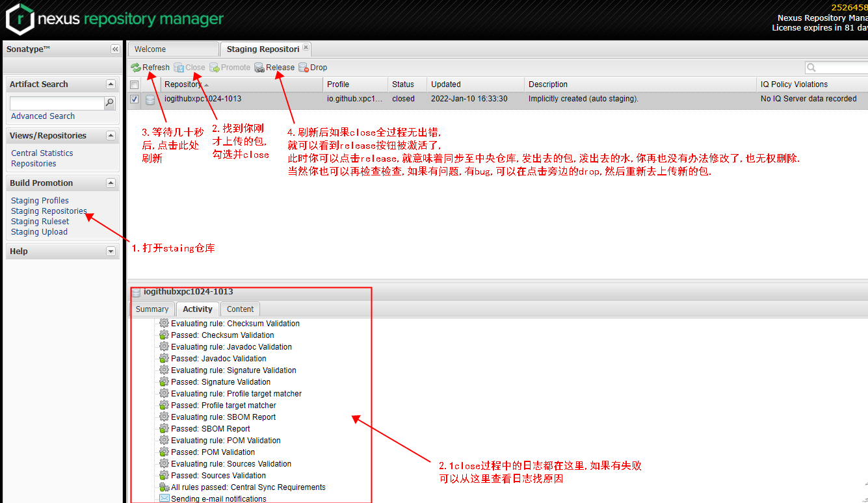Click the 'closed' status cell
Image resolution: width=868 pixels, height=503 pixels.
tap(403, 99)
